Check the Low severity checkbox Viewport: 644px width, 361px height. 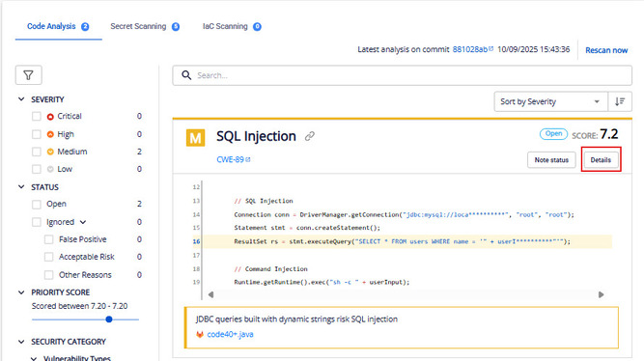[x=37, y=169]
